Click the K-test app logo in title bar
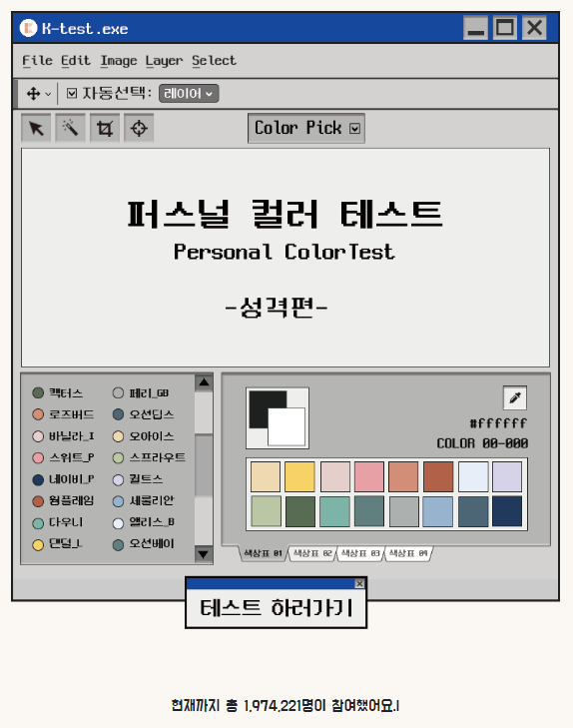 point(28,28)
